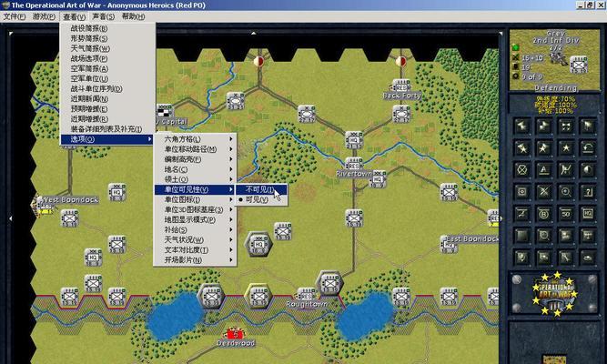Click the four inward arrows icon button
Screen dimensions: 607x364
[566, 126]
